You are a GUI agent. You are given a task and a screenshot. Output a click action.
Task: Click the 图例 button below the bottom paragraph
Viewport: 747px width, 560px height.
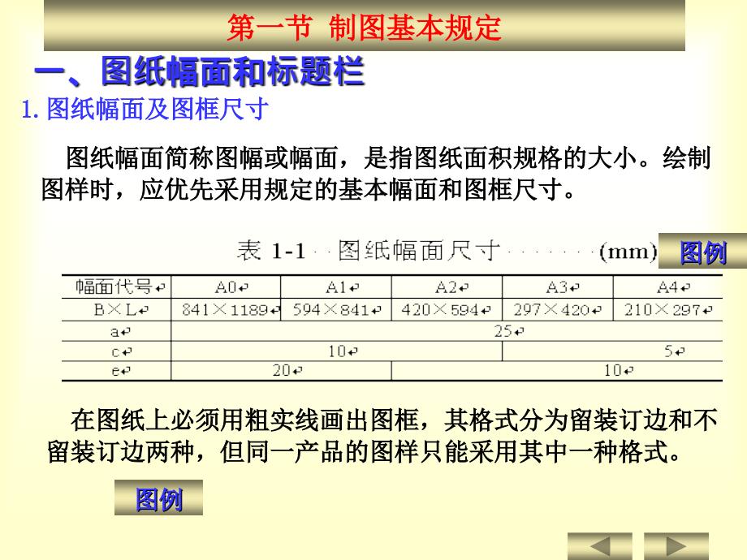[x=158, y=499]
